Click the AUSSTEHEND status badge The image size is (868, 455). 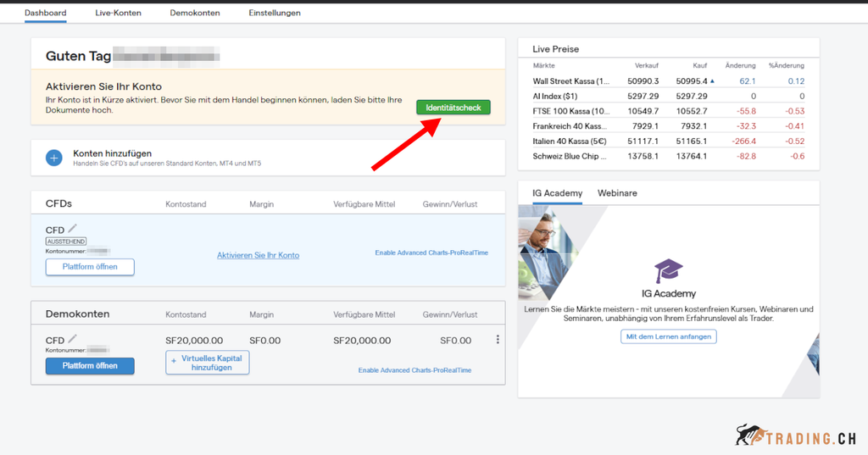click(x=66, y=241)
